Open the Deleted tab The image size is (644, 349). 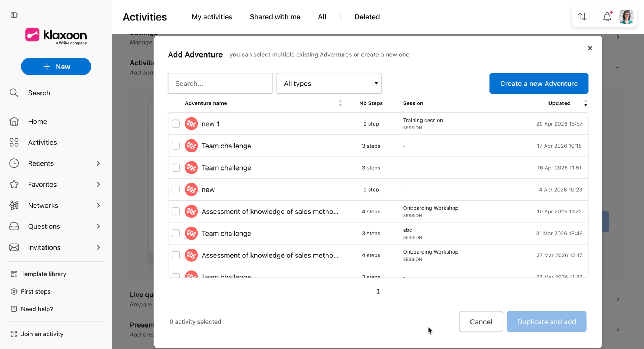(367, 17)
